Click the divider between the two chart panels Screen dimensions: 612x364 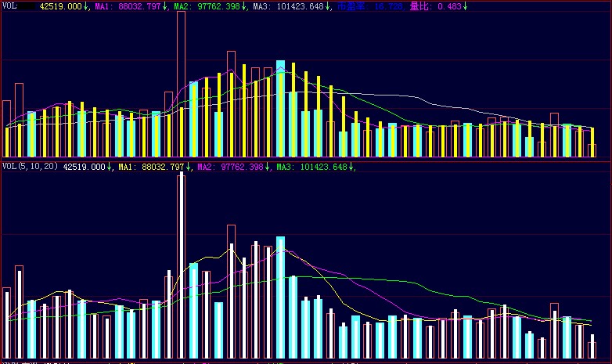(305, 160)
